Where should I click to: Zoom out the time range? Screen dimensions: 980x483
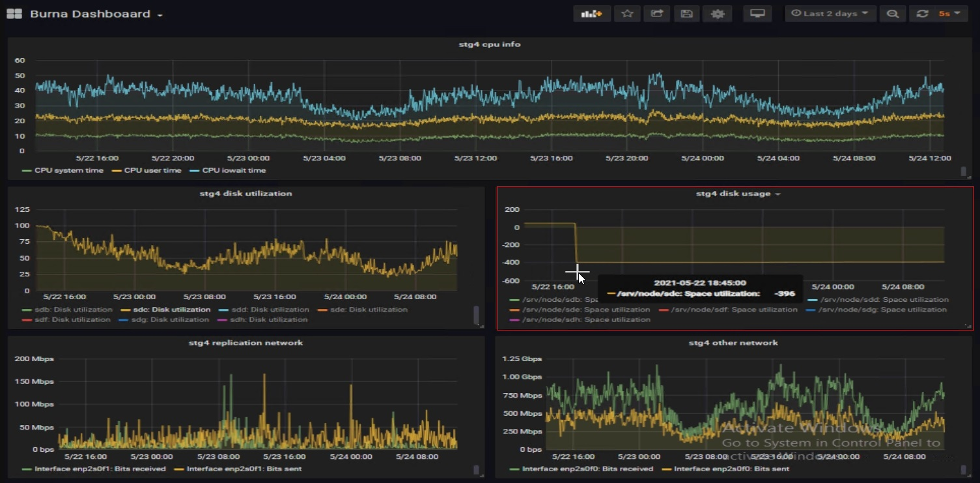(893, 14)
